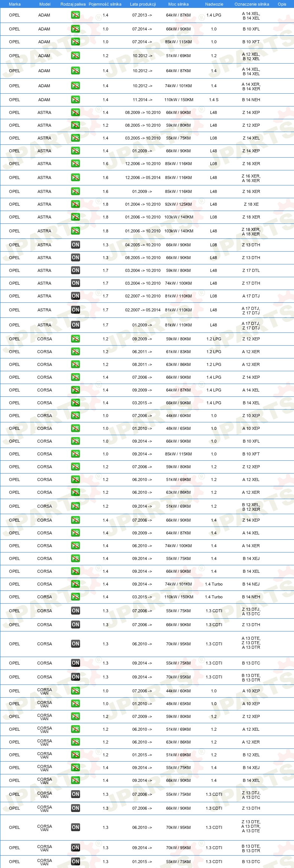Click the production years '04.2005 -> 10.2010'
Screen dimensions: 294x868
click(143, 245)
